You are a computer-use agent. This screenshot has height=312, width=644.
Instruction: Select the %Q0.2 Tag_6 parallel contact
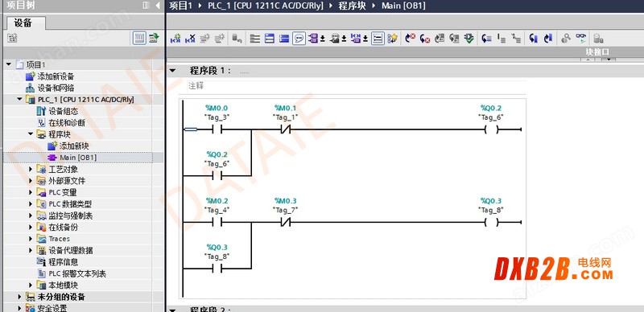click(217, 176)
